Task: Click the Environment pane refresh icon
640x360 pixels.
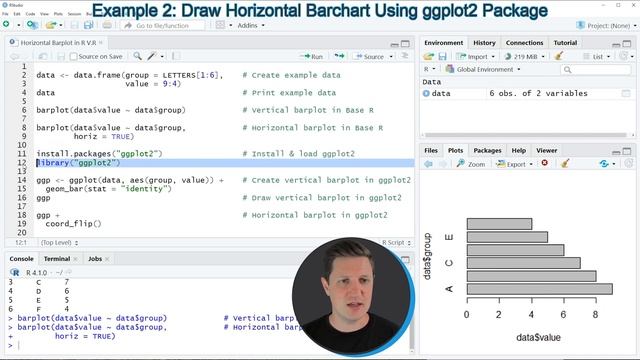Action: [623, 56]
